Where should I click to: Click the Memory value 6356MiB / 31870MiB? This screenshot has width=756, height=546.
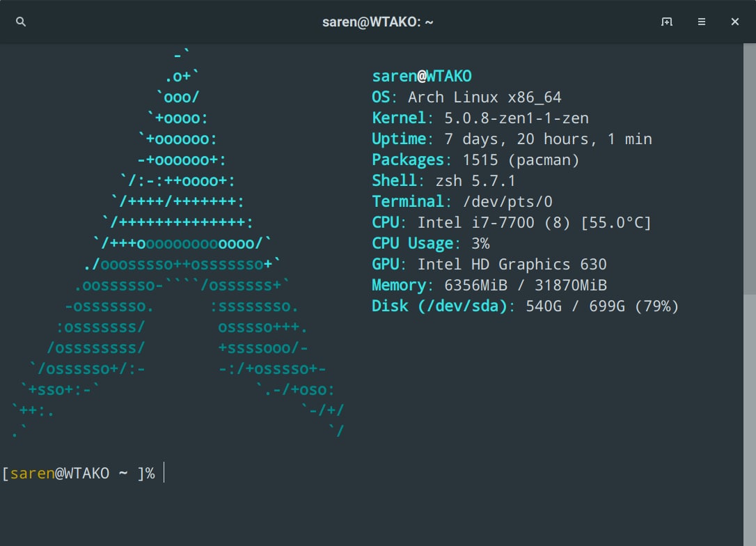pyautogui.click(x=525, y=285)
